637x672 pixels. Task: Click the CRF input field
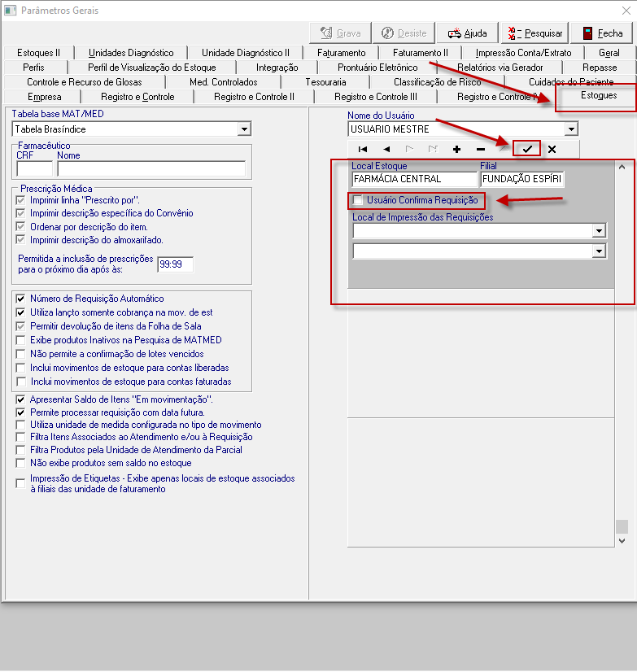point(34,169)
